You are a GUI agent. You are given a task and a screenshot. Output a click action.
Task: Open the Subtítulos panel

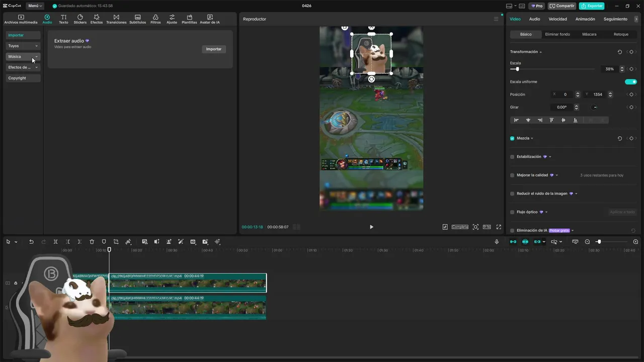tap(137, 19)
